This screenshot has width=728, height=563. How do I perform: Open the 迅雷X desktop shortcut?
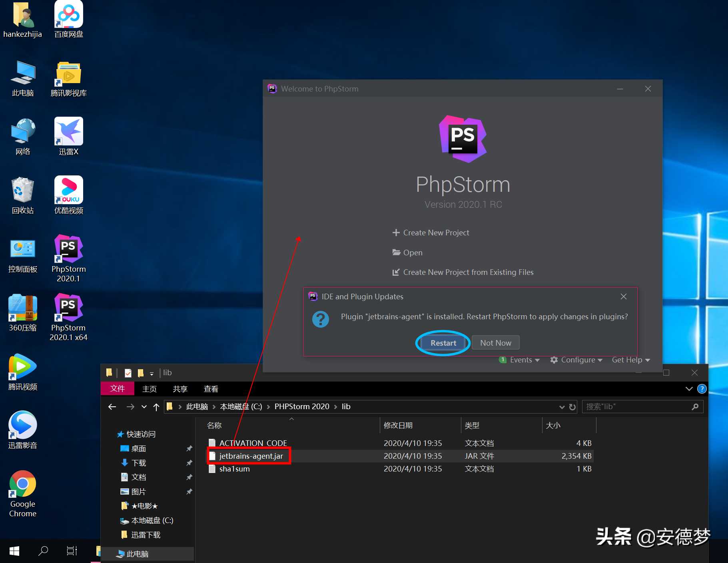tap(69, 137)
